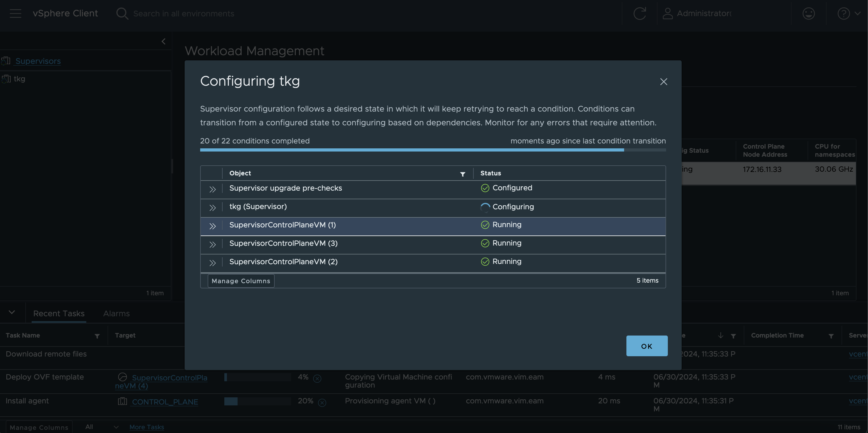Filter the Task Name column
868x433 pixels.
point(97,336)
